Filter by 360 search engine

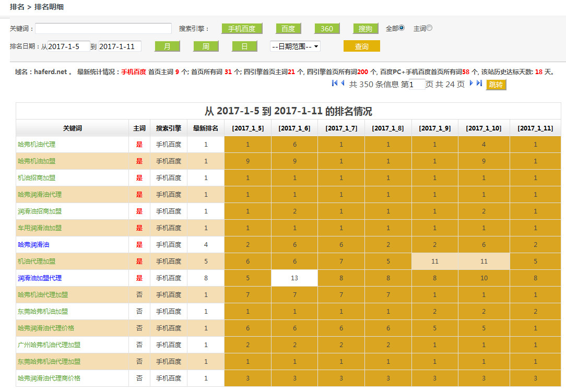click(x=327, y=29)
